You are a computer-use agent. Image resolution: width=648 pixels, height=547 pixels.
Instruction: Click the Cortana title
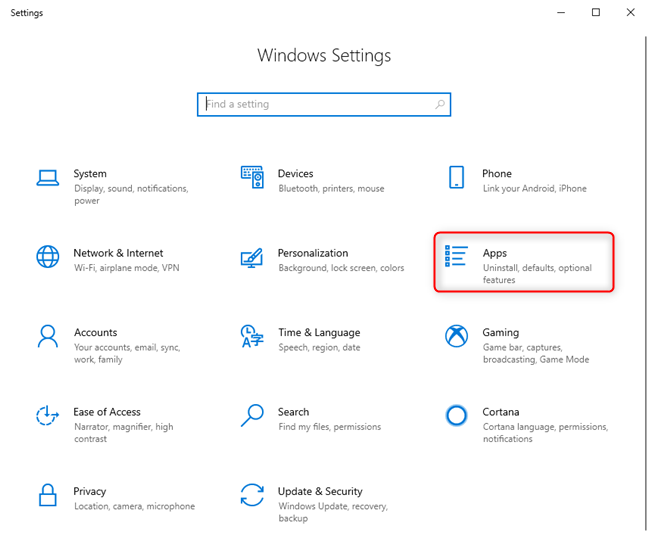pos(500,412)
